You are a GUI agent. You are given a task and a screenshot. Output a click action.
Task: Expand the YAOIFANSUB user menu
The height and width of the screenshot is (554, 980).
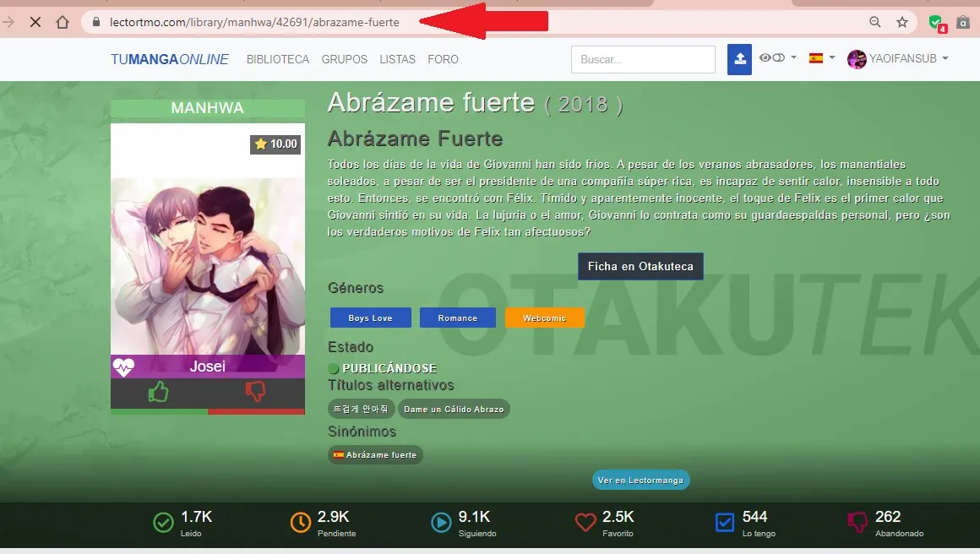pos(909,59)
